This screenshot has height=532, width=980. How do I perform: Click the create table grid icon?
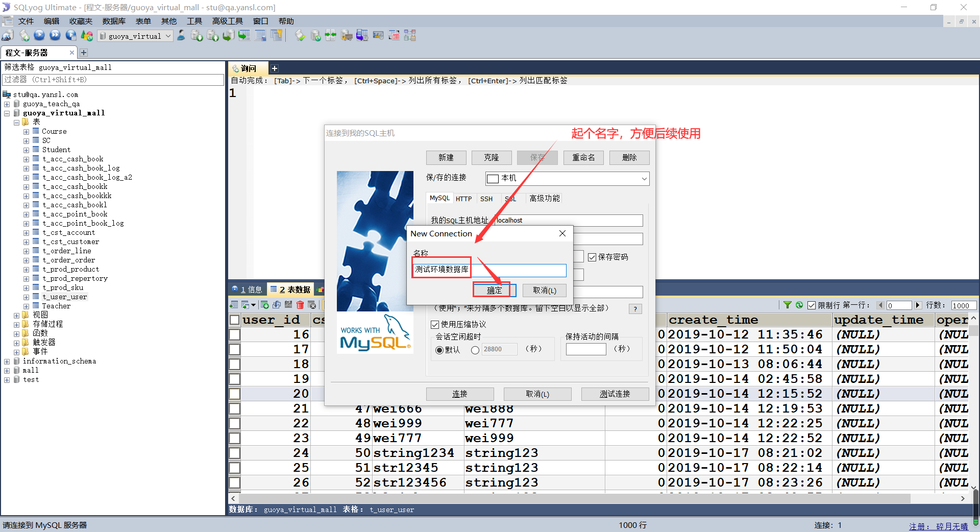click(x=261, y=35)
